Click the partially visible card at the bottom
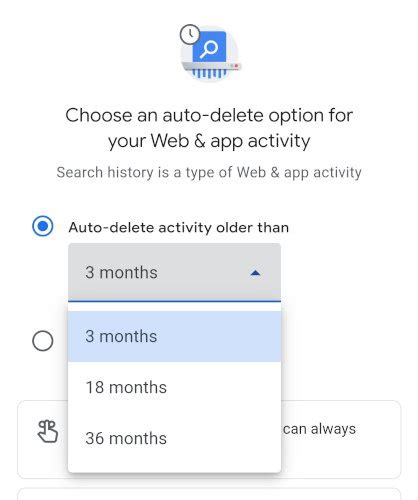Screen dimensions: 418x500 pos(209,494)
